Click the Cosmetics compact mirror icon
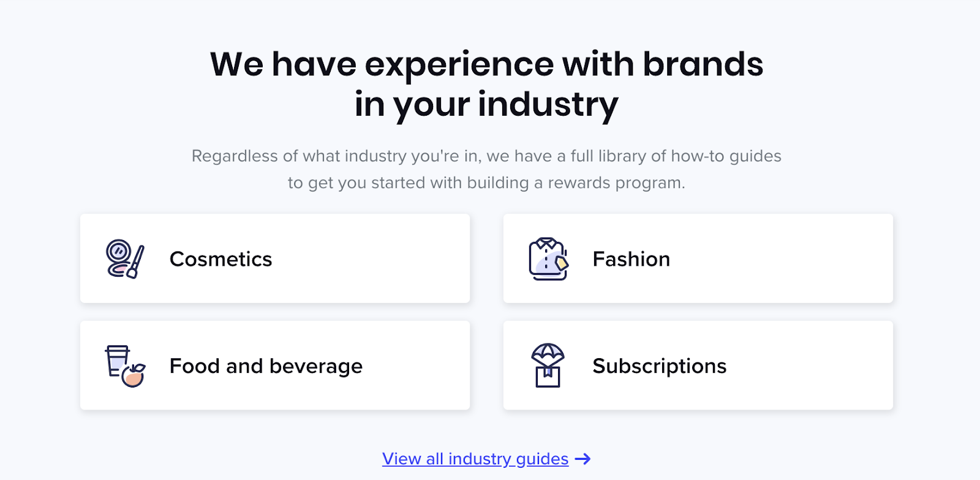 coord(118,251)
